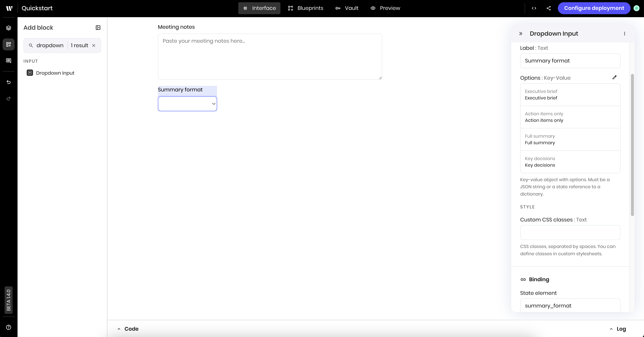Open the Summary format dropdown
Screen dimensions: 644x337
[187, 104]
